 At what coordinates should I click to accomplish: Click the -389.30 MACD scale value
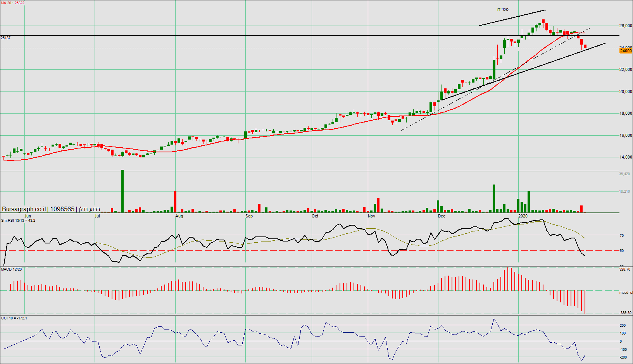click(625, 313)
